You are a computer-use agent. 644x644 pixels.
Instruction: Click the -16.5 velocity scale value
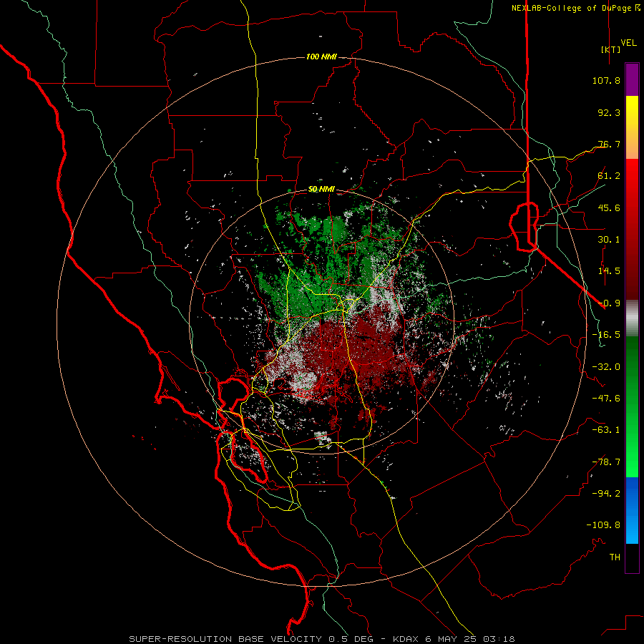[606, 335]
